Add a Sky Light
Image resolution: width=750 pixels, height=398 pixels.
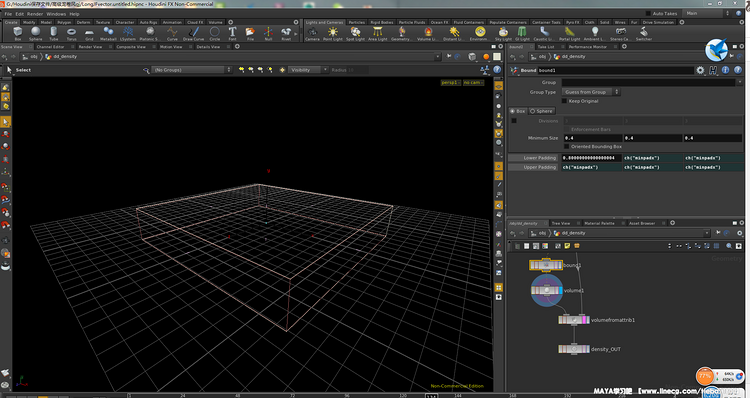(x=503, y=33)
